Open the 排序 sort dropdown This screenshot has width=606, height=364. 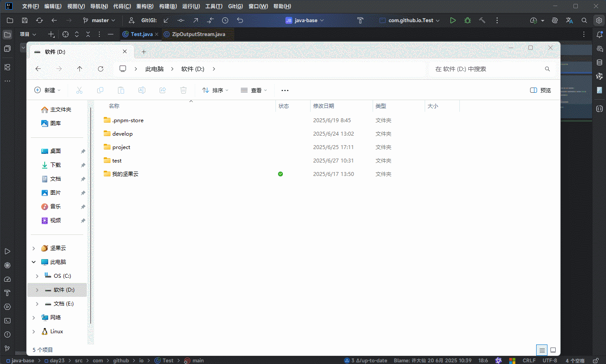coord(216,90)
